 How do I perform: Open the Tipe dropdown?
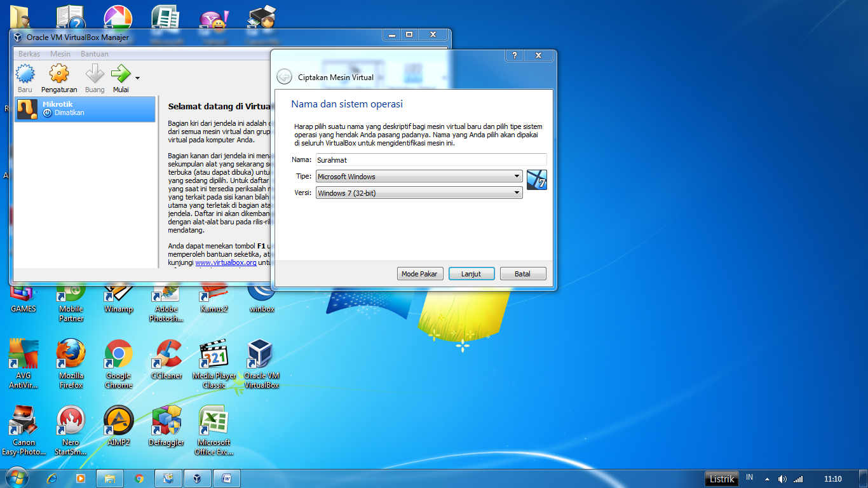[x=419, y=176]
